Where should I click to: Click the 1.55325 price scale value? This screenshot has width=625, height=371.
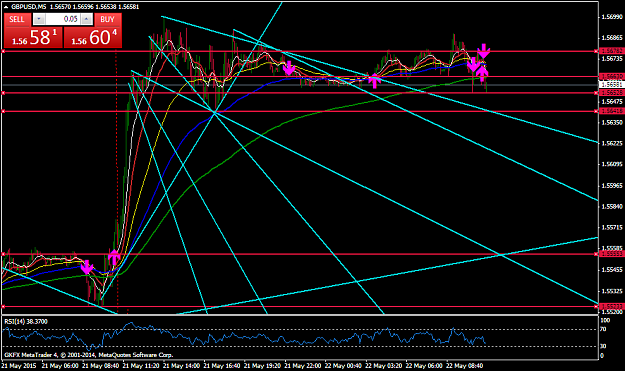[x=612, y=291]
